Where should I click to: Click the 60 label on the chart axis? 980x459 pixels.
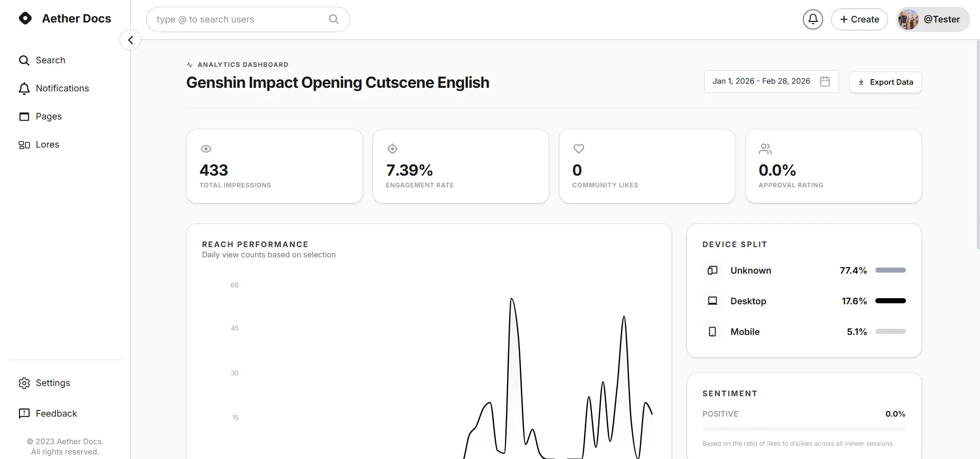coord(234,285)
